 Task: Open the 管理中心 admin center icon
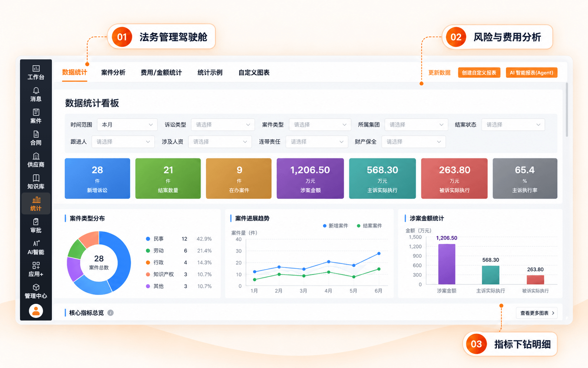point(36,291)
